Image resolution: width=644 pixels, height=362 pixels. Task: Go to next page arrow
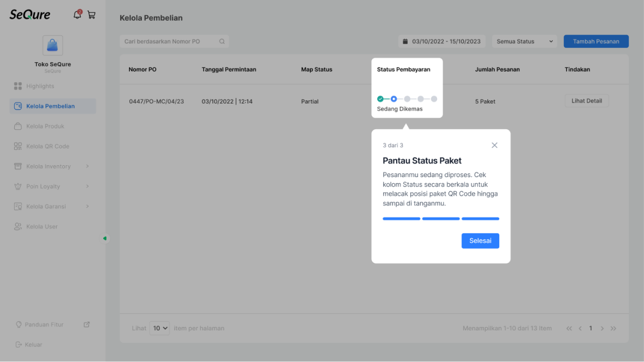[602, 328]
